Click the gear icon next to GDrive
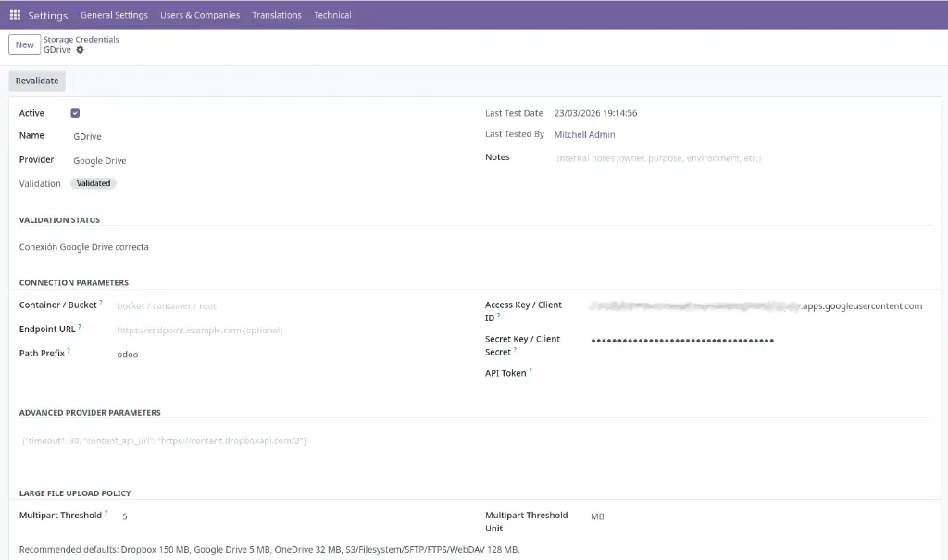This screenshot has height=560, width=948. [x=80, y=50]
